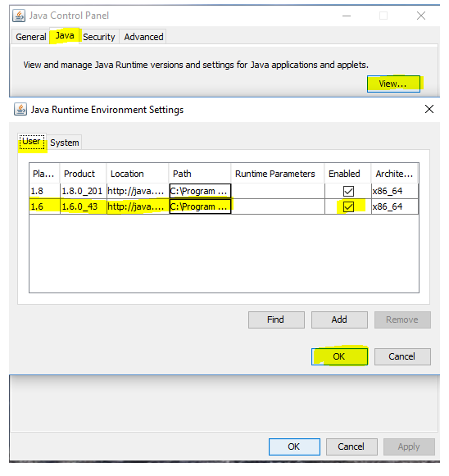
Task: Close the Java Control Panel window
Action: tap(421, 16)
